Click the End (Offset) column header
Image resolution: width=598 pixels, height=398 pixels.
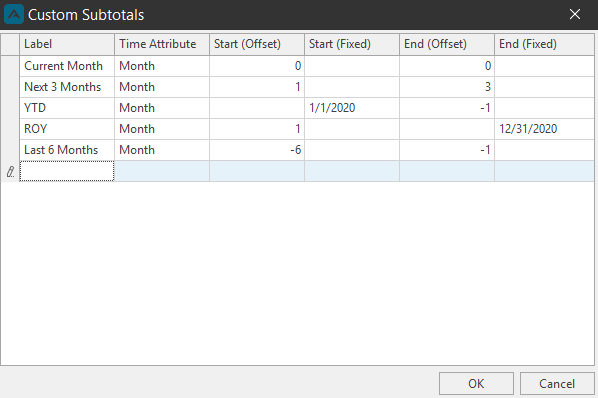pos(447,44)
